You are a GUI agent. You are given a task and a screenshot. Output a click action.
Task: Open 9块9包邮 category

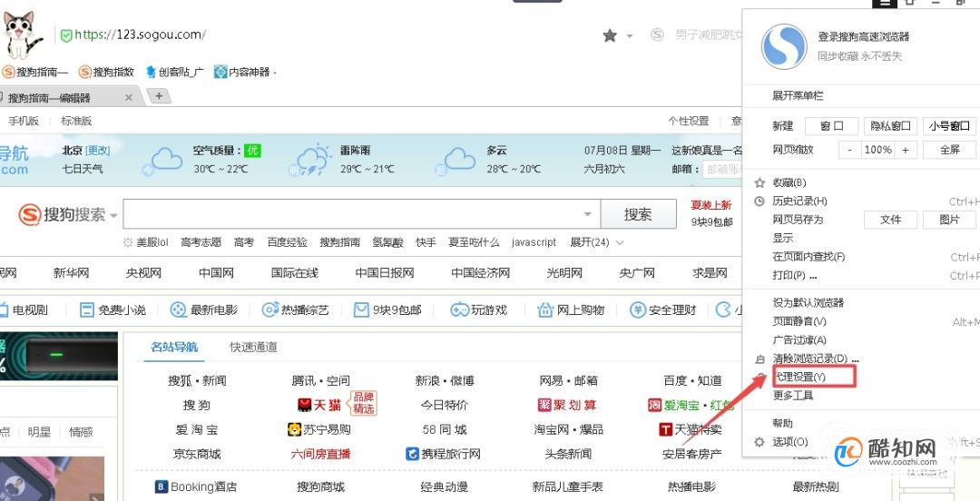coord(387,309)
